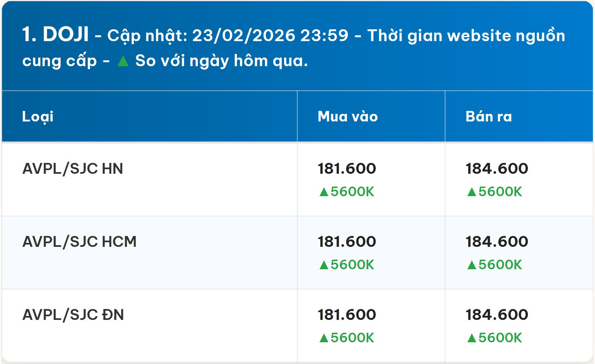Click the 184.600 sell price for AVPL/SJC ĐN

497,315
